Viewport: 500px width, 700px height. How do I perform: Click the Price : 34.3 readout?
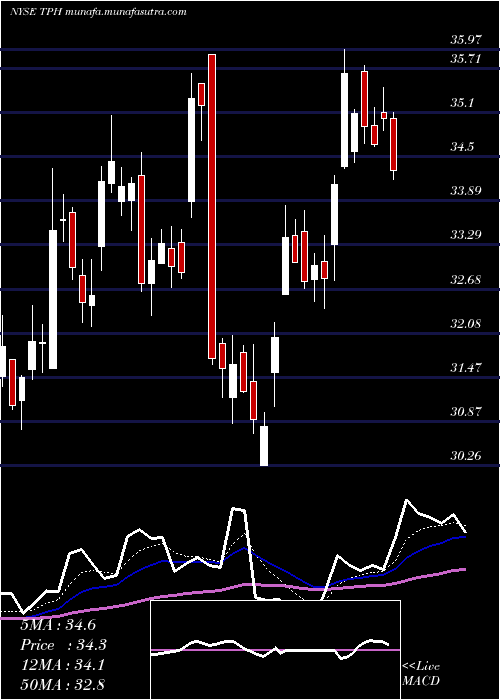click(63, 645)
